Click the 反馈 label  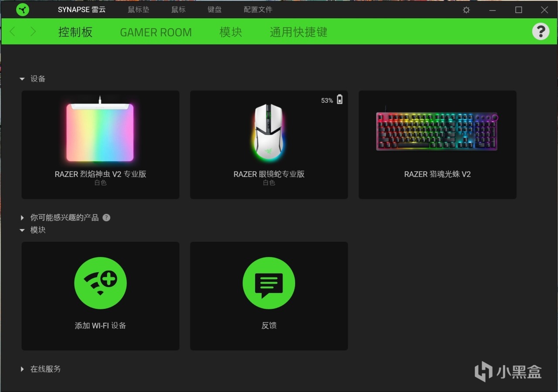click(269, 325)
